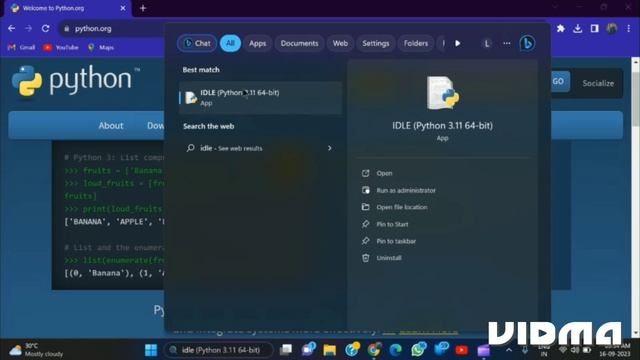Toggle the Chrome side panel icon
Screen dimensions: 640x360
coord(594,28)
